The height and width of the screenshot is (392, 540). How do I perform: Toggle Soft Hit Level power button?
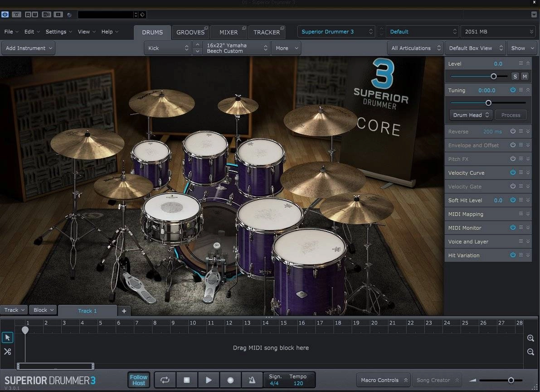(513, 200)
